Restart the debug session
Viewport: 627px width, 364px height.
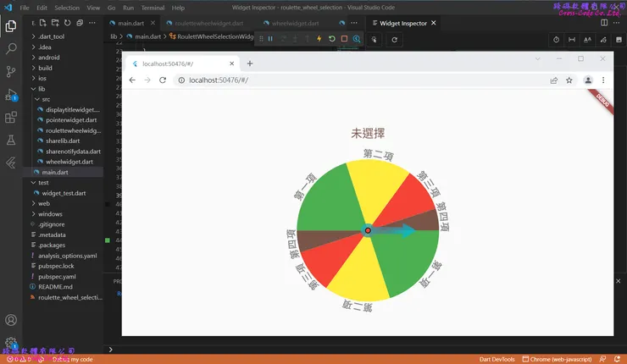(x=331, y=39)
